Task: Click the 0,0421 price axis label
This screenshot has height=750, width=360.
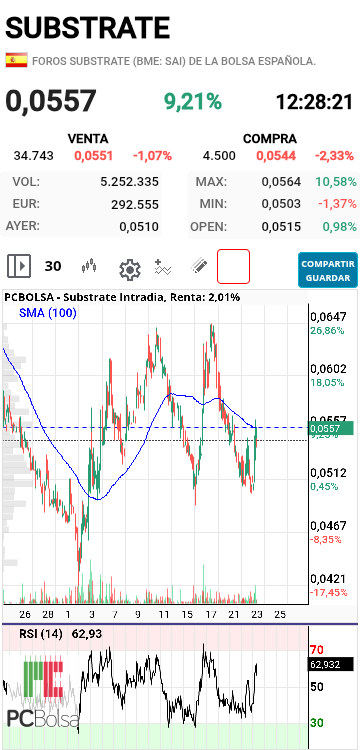Action: click(328, 579)
